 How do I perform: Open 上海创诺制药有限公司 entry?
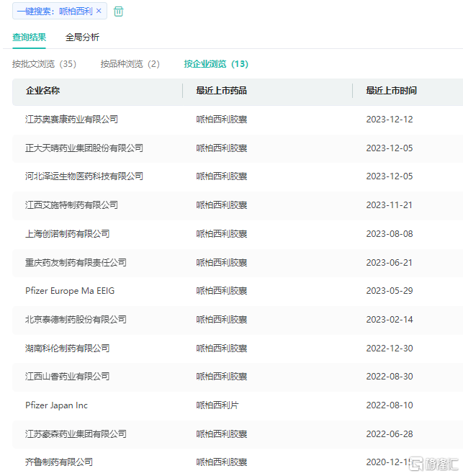(x=68, y=234)
